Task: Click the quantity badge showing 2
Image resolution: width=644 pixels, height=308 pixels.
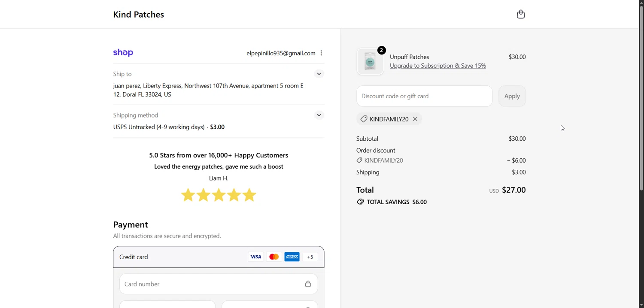Action: [382, 50]
